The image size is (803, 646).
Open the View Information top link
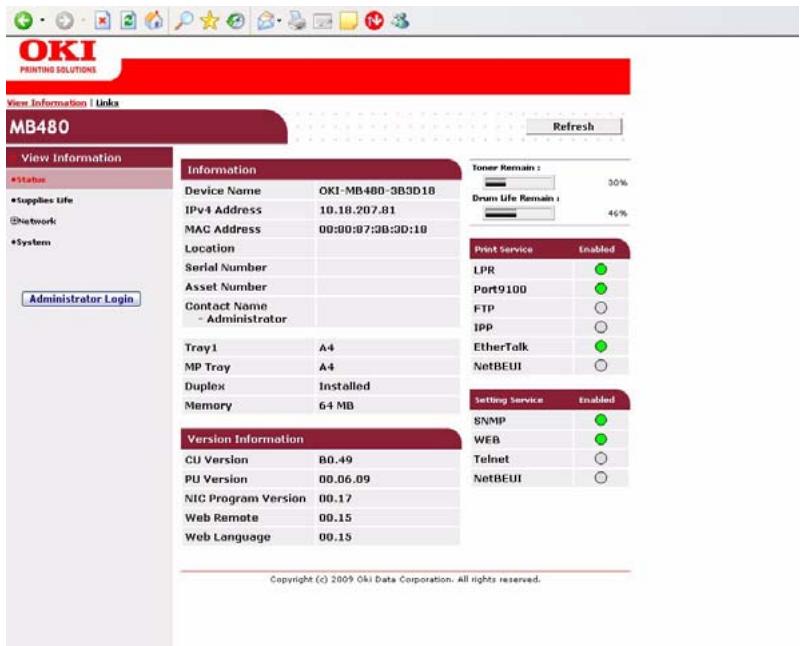pyautogui.click(x=47, y=103)
